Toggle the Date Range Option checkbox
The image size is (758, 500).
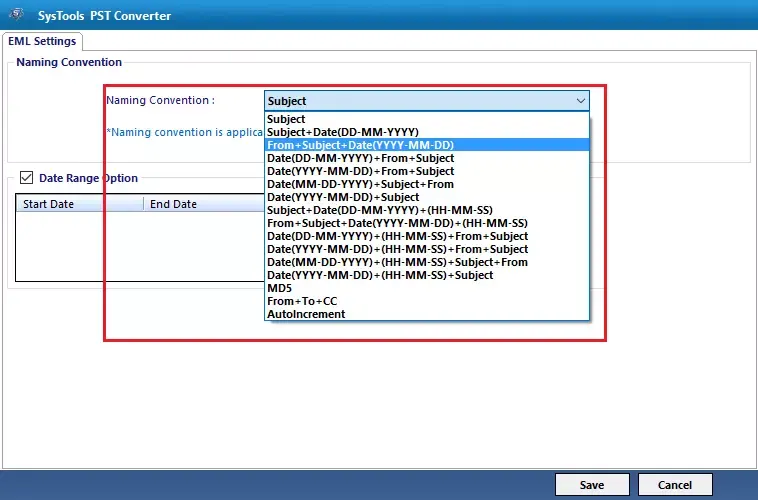click(27, 178)
